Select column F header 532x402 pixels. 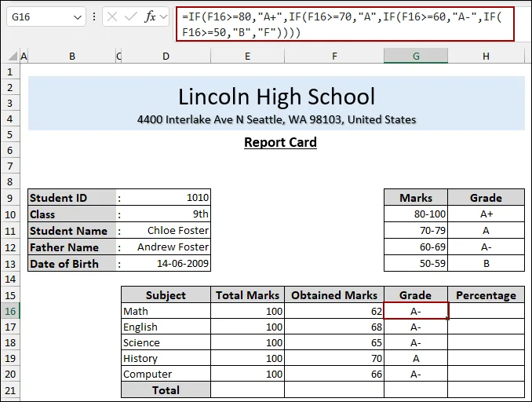(334, 56)
